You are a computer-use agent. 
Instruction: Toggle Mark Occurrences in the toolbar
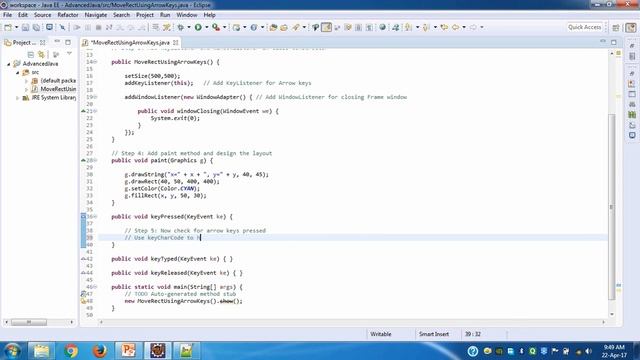click(326, 27)
